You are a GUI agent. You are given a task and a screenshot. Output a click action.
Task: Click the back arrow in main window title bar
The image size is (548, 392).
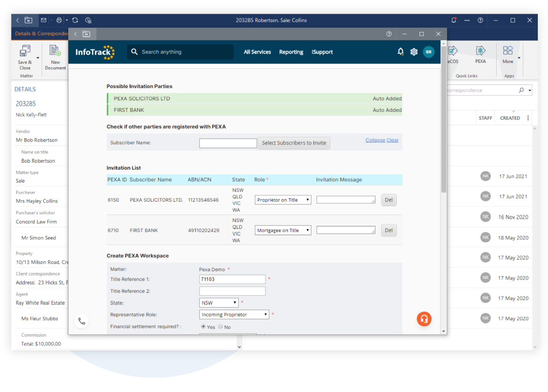pyautogui.click(x=17, y=20)
